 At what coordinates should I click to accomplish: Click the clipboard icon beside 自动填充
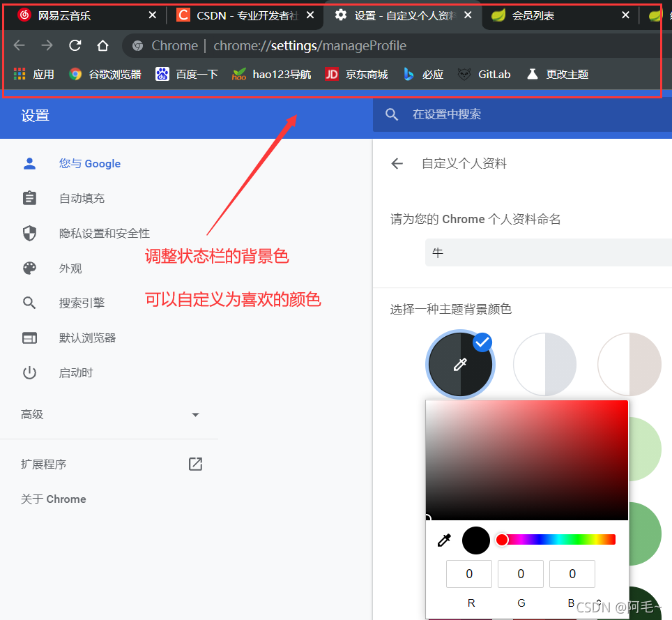29,198
